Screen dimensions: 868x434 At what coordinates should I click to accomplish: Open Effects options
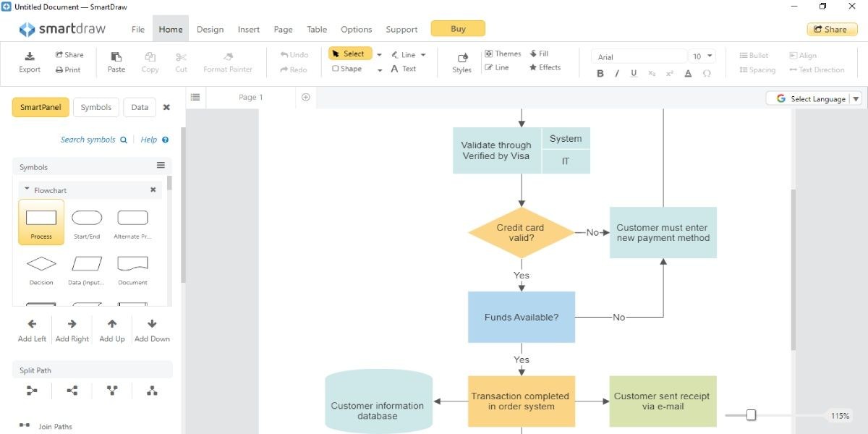click(545, 67)
